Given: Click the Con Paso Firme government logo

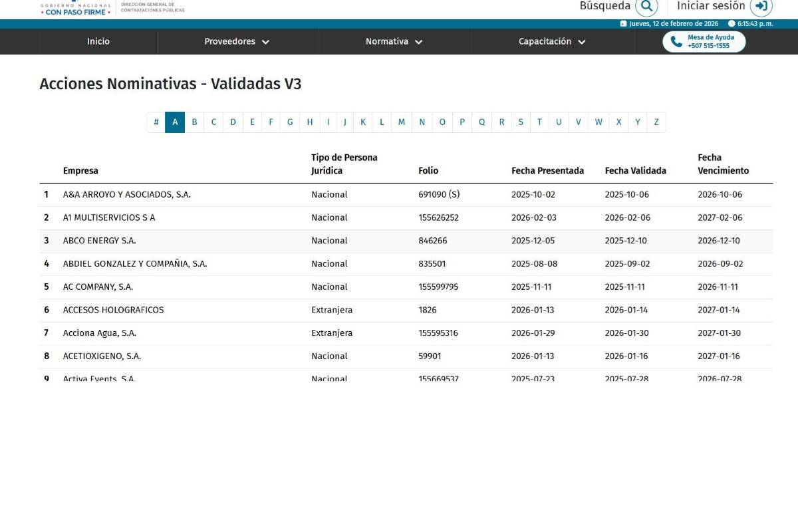Looking at the screenshot, I should click(x=76, y=9).
